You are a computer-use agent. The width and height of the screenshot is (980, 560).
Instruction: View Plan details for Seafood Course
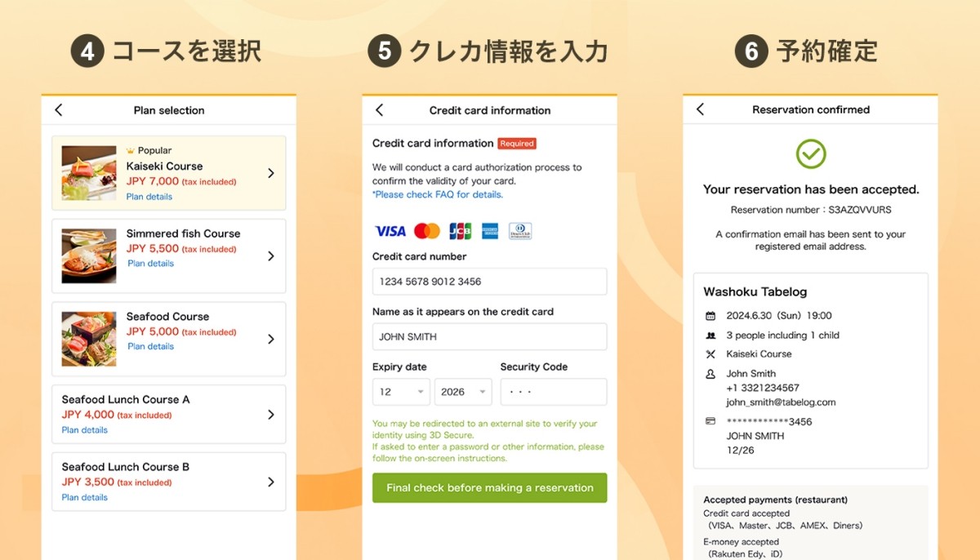pyautogui.click(x=150, y=346)
